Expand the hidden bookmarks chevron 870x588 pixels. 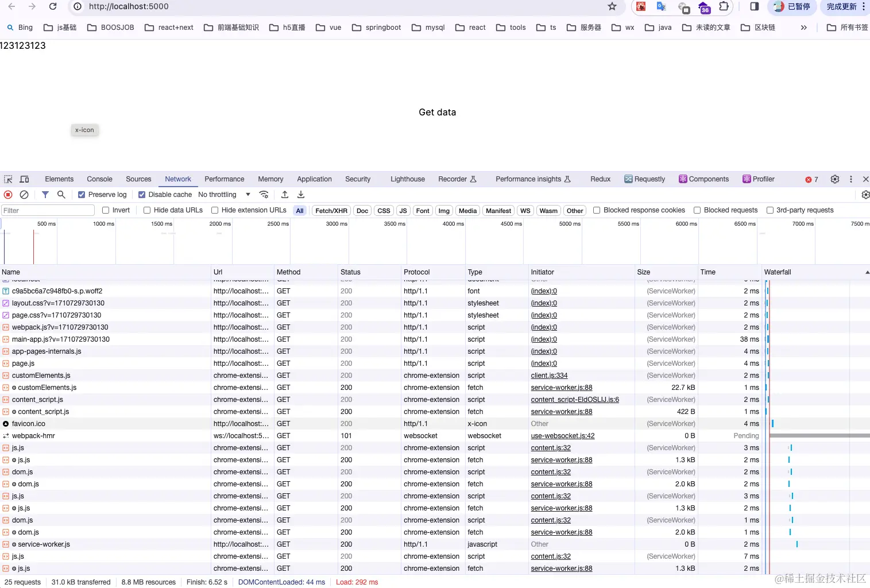(803, 28)
